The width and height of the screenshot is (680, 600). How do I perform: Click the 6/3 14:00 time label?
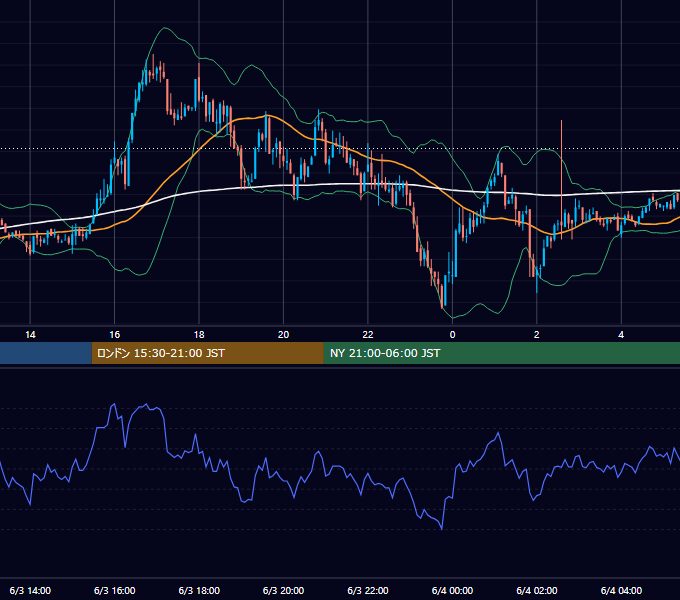30,590
